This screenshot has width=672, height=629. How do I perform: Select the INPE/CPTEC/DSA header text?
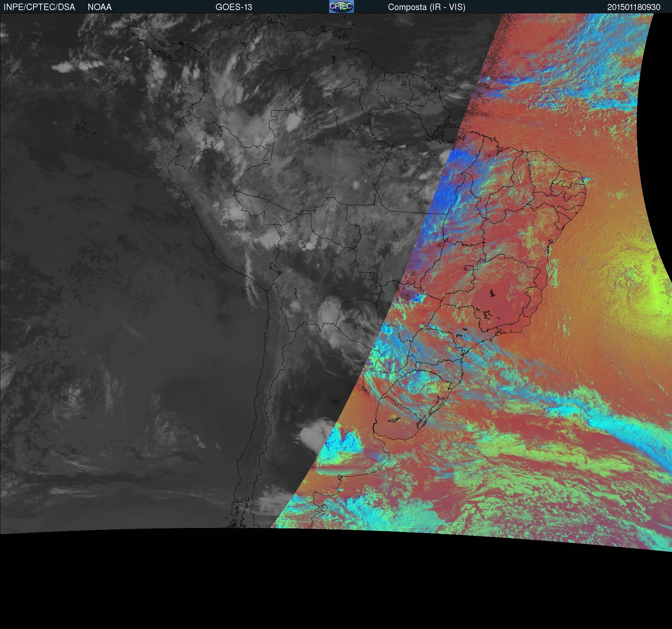tap(39, 7)
